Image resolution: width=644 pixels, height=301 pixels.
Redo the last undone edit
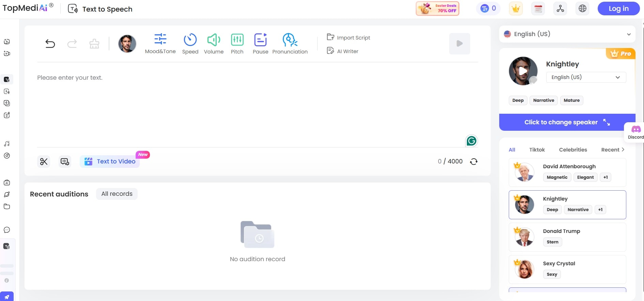coord(72,44)
